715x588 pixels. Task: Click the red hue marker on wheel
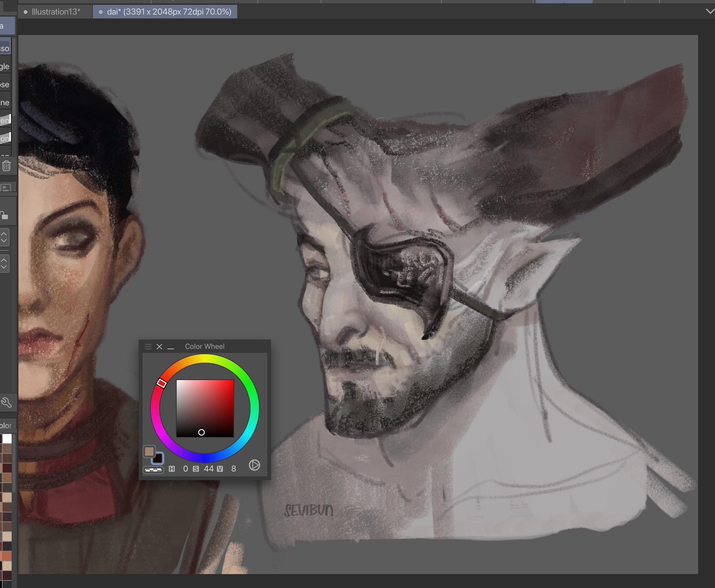tap(162, 383)
